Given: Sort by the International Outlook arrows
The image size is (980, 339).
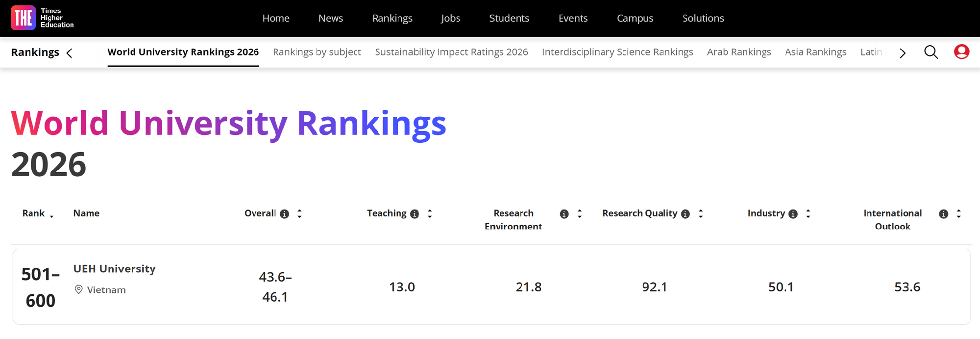Looking at the screenshot, I should 958,213.
